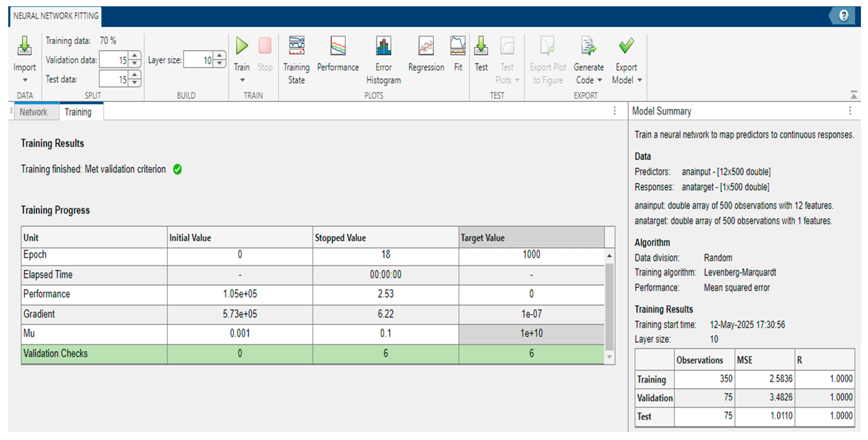Increase the Layer size stepper

(x=220, y=56)
